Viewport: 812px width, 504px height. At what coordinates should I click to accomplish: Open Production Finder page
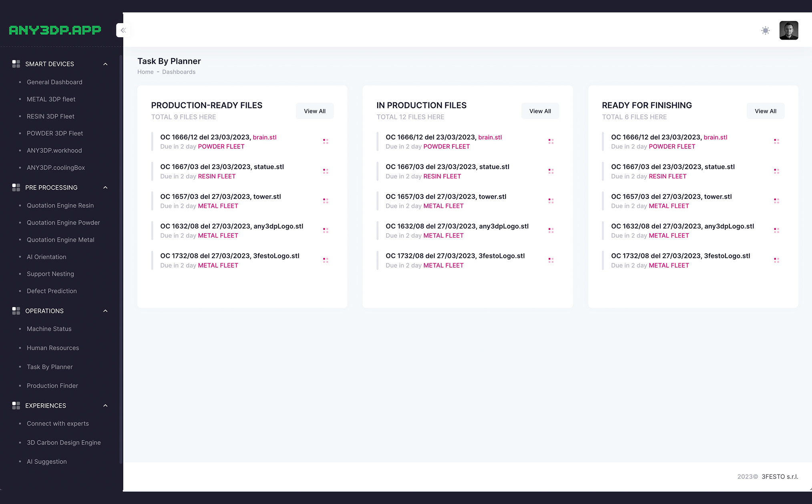pos(52,386)
